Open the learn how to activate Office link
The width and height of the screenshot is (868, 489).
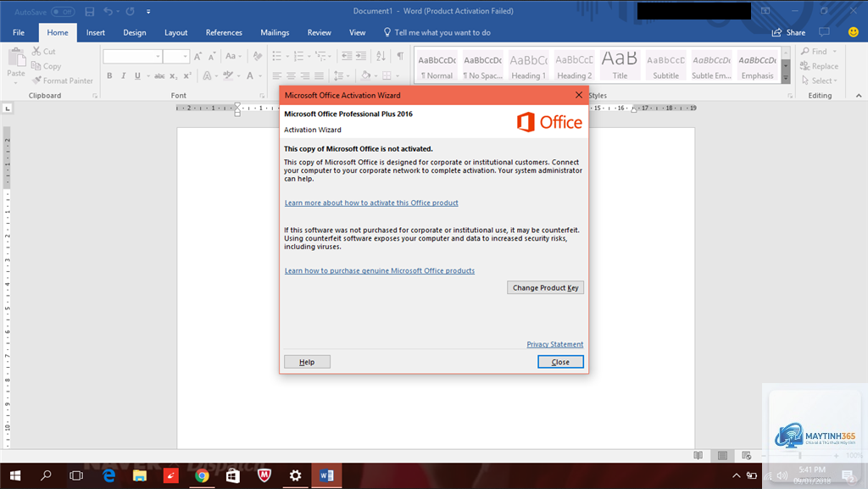tap(371, 203)
